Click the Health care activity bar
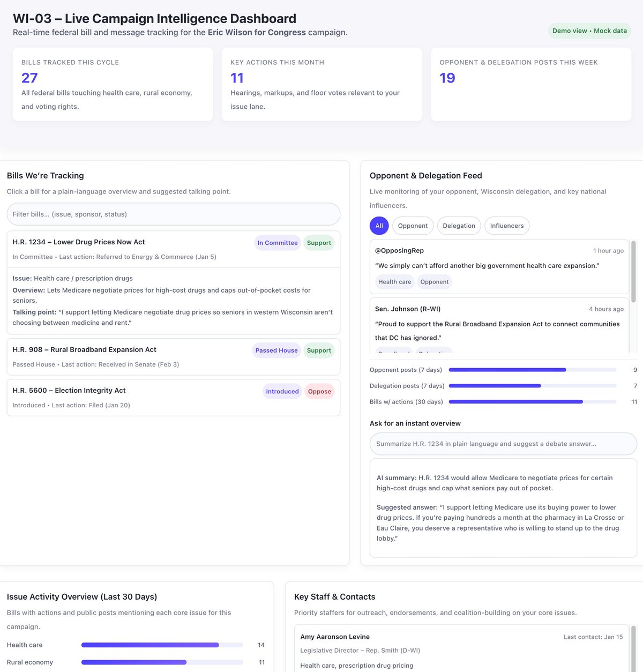Viewport: 643px width, 672px height. pos(162,645)
